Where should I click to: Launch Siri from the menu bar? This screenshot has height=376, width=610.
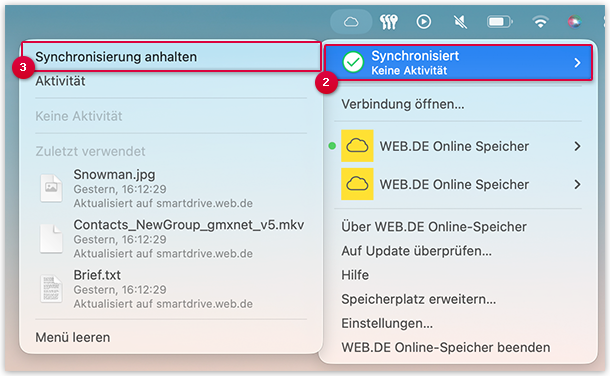[x=575, y=22]
